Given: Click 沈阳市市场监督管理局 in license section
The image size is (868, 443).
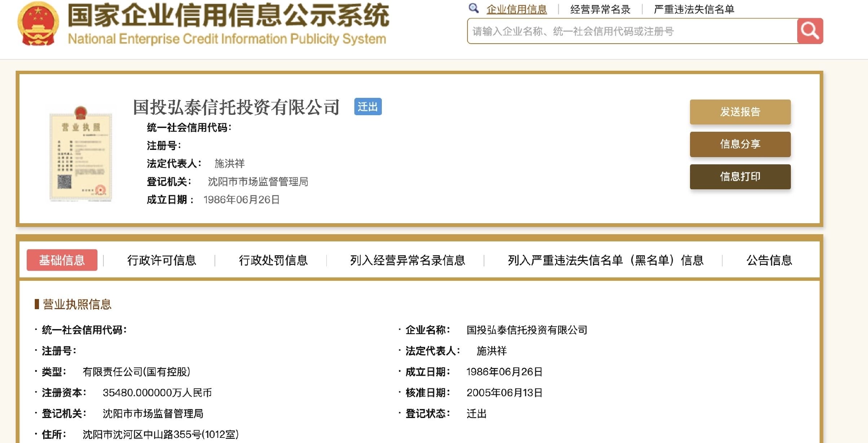Looking at the screenshot, I should (x=153, y=413).
